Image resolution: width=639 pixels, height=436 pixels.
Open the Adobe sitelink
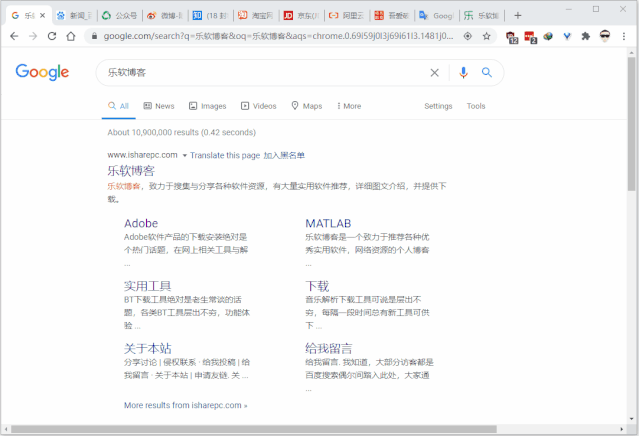click(x=141, y=223)
